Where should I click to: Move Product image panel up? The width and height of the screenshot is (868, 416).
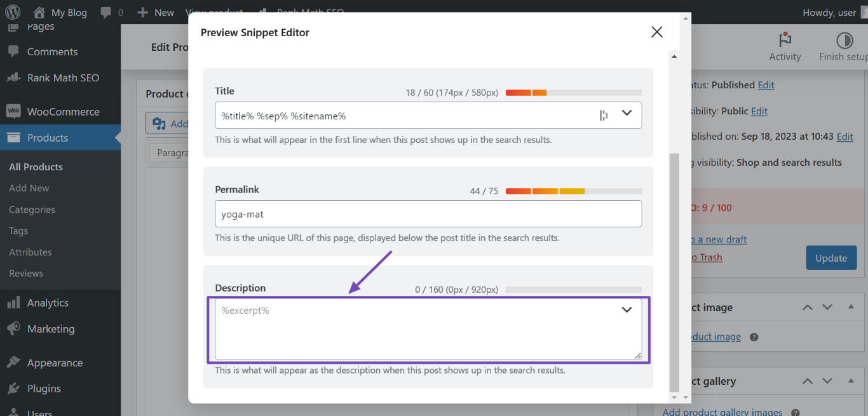click(808, 307)
